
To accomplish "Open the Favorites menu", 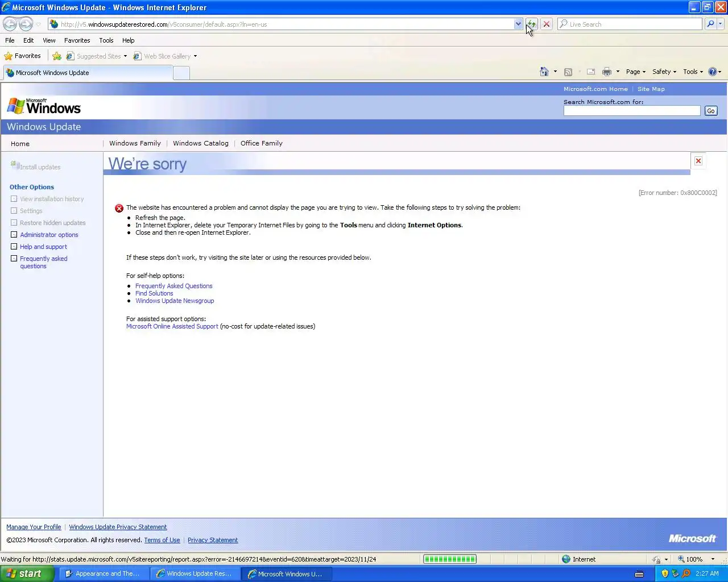I will click(77, 40).
